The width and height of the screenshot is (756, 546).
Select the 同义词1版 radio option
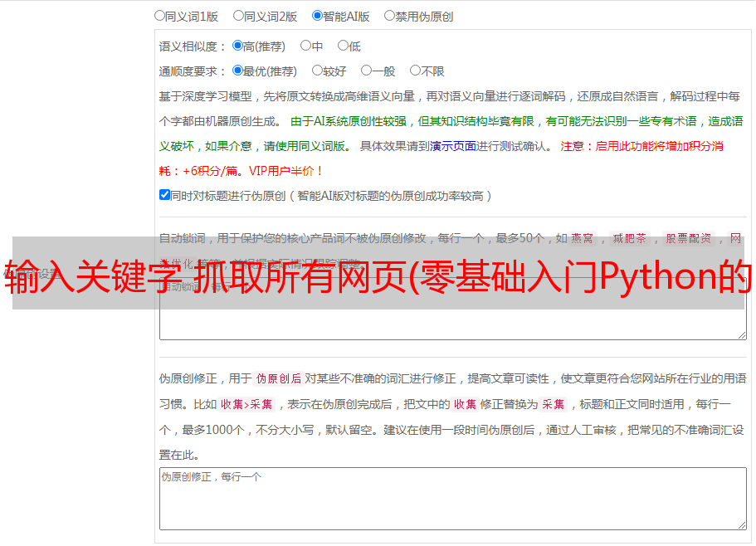click(159, 16)
